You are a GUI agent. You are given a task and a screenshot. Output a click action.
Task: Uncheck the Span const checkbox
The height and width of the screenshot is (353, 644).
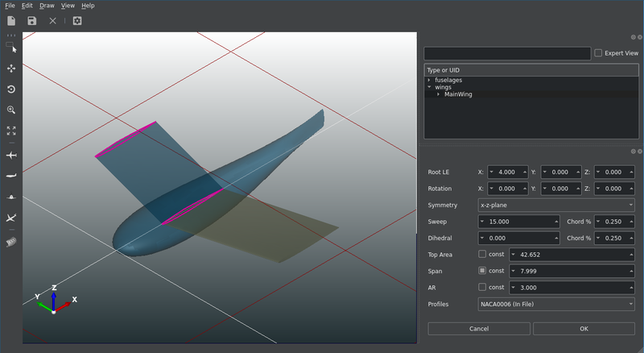coord(482,270)
